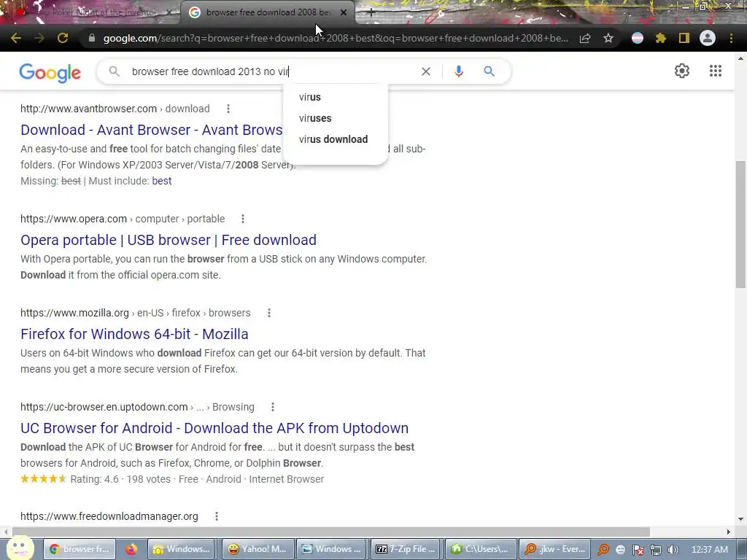Open options for freedownloadmanager.org result
This screenshot has width=747, height=560.
(x=216, y=516)
